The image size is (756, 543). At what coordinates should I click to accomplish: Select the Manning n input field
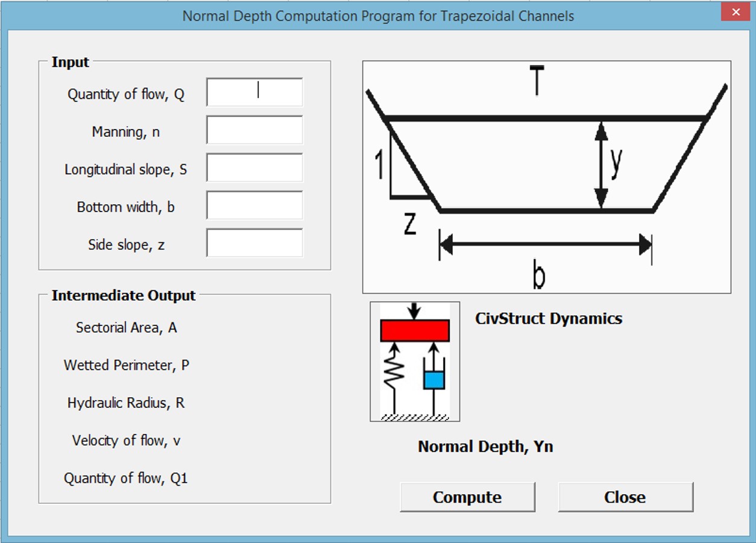(x=254, y=130)
